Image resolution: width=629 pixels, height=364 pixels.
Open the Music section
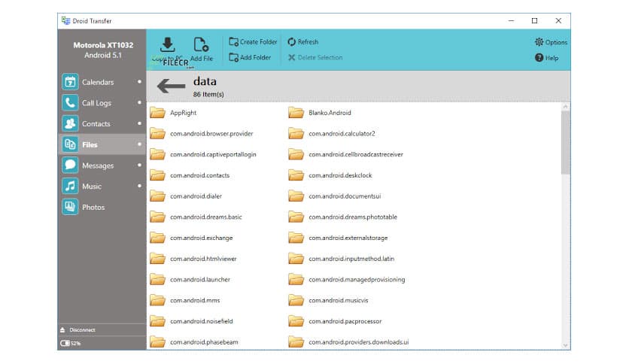pyautogui.click(x=102, y=186)
